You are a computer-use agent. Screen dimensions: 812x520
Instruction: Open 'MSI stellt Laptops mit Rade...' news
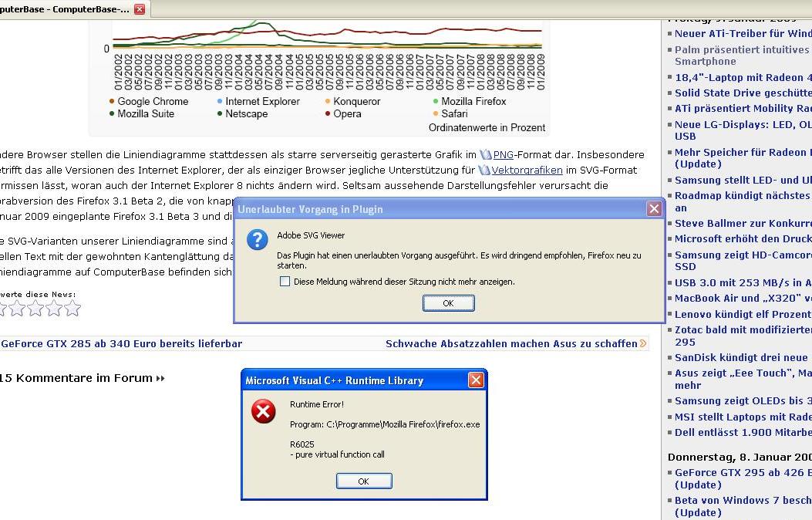(x=743, y=417)
